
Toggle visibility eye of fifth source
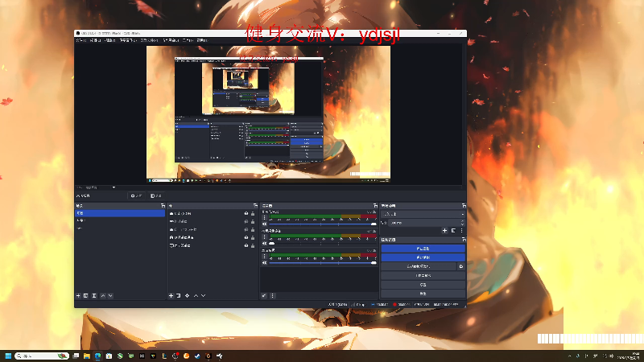(x=246, y=245)
